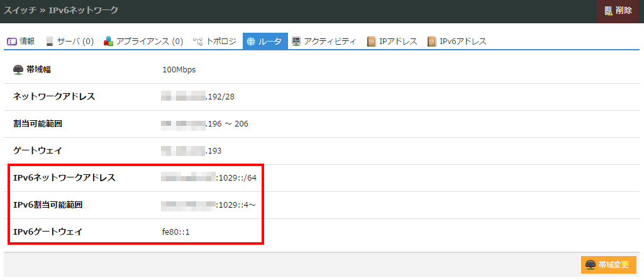Click the トポロジ network diagram icon
Viewport: 644px width, 280px height.
tap(198, 42)
